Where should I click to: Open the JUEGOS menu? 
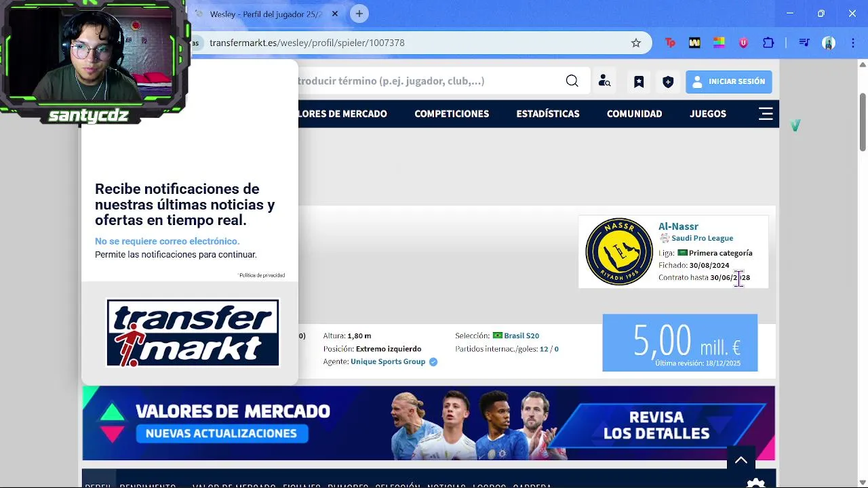[x=708, y=114]
